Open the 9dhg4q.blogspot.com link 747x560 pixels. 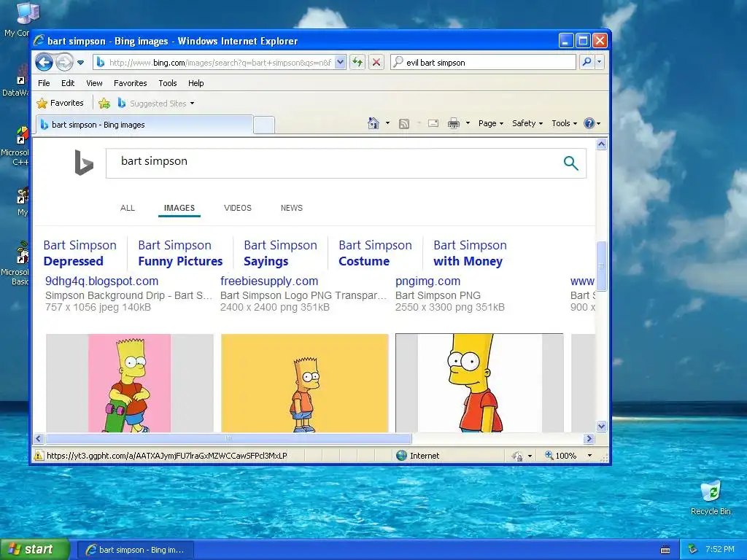(101, 281)
